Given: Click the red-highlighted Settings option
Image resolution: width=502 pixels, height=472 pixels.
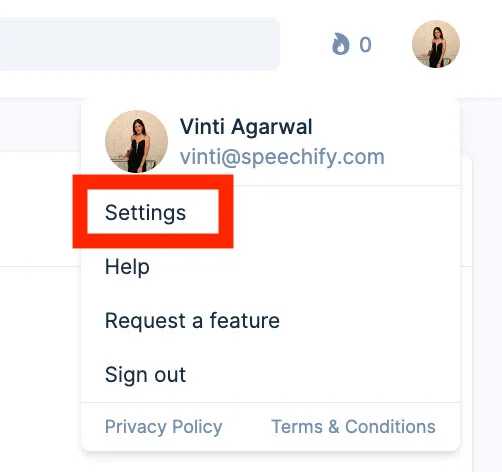Looking at the screenshot, I should point(145,213).
